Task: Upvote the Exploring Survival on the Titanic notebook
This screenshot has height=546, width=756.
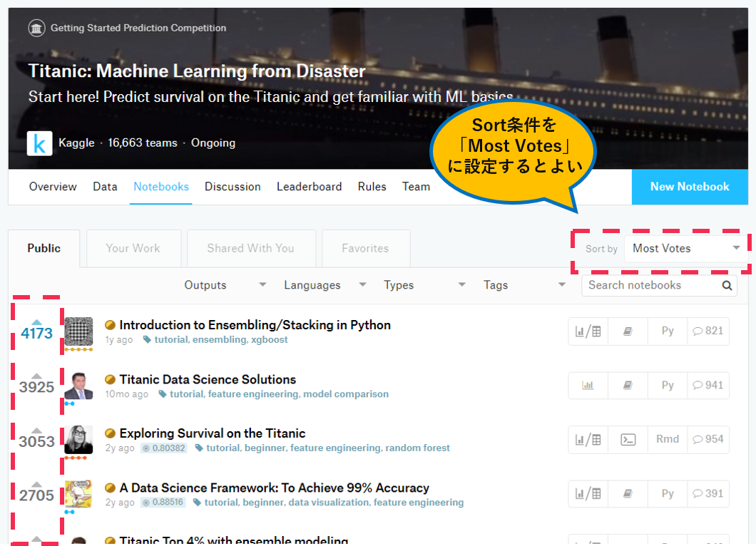Action: click(x=36, y=431)
